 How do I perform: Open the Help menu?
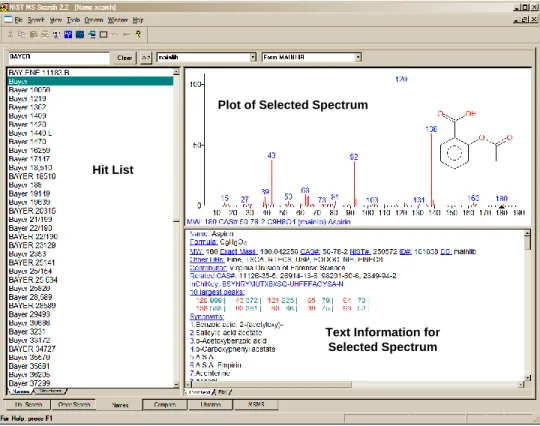tap(138, 20)
